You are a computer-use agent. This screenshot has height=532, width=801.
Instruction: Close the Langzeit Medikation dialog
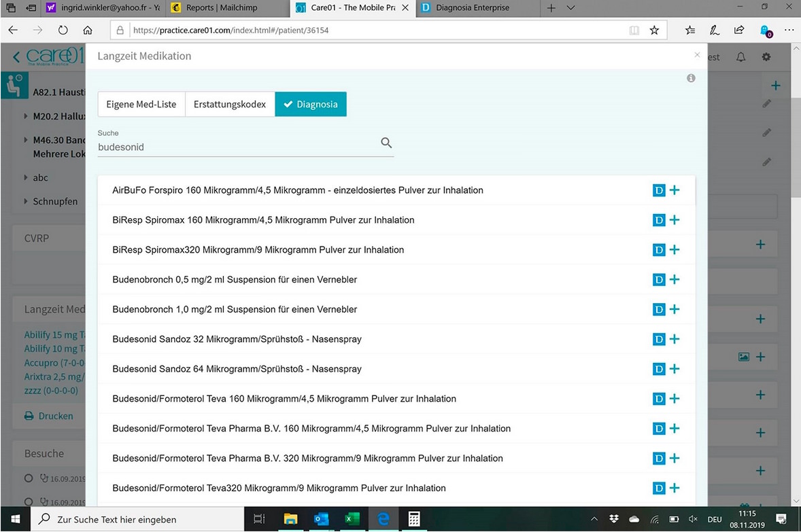(x=697, y=54)
